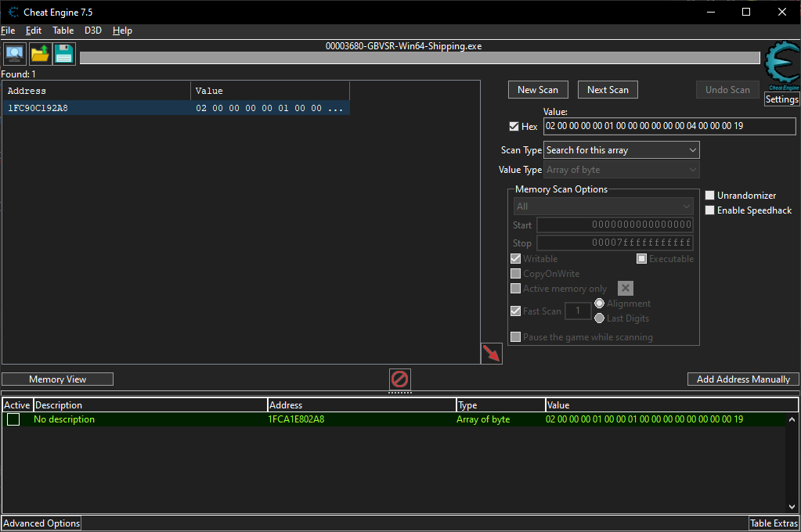Start a New Scan
This screenshot has width=801, height=532.
pyautogui.click(x=538, y=90)
